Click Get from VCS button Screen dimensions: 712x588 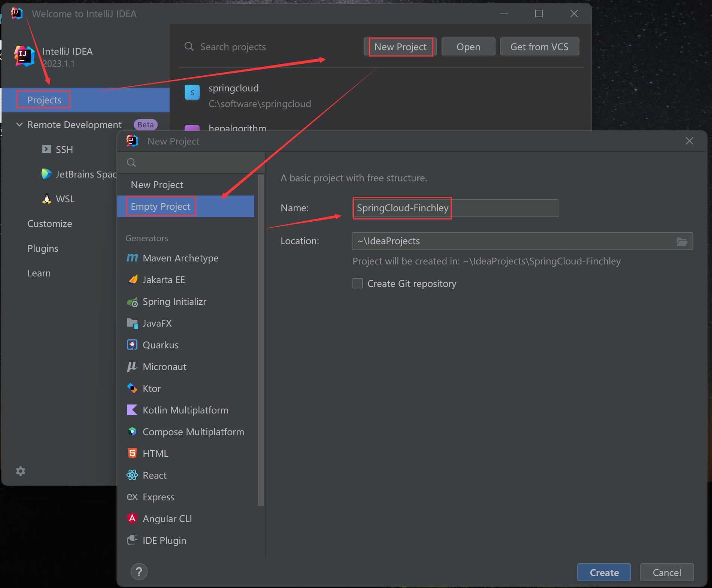pos(539,47)
